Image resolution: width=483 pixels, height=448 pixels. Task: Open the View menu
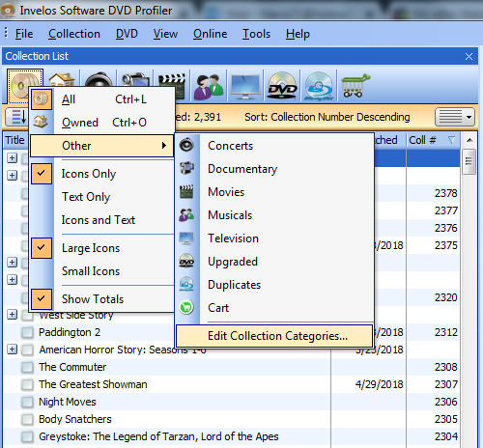point(165,34)
